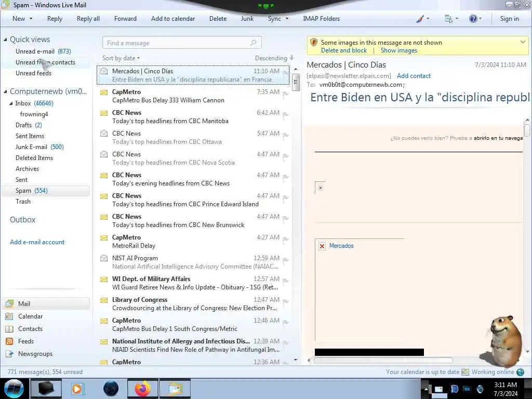Click Add to calendar
The width and height of the screenshot is (532, 399).
(x=173, y=19)
